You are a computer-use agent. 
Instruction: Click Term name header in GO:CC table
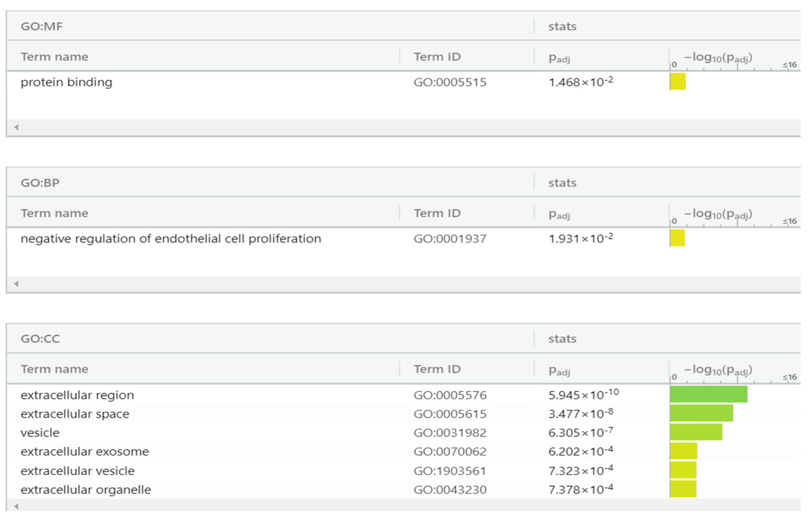[x=54, y=369]
